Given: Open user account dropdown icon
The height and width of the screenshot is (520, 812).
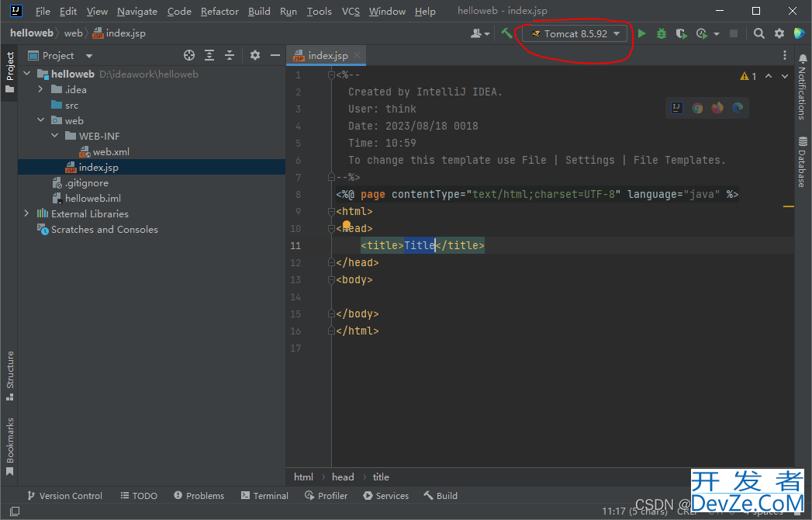Looking at the screenshot, I should (479, 33).
